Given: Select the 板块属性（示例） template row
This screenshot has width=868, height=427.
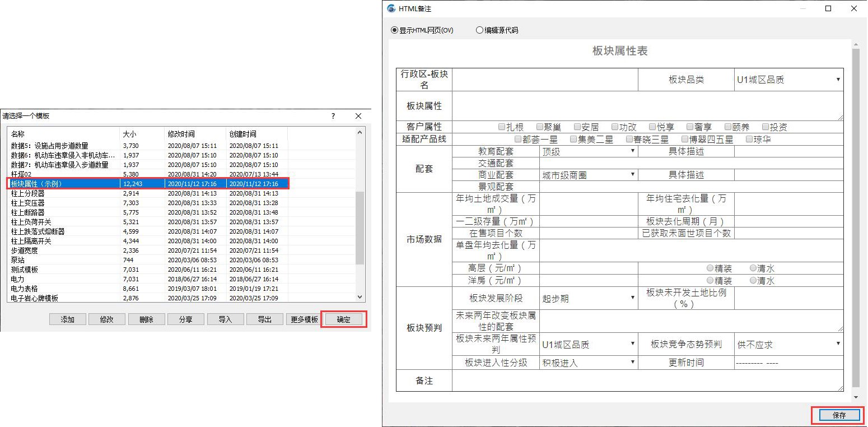Looking at the screenshot, I should tap(148, 184).
